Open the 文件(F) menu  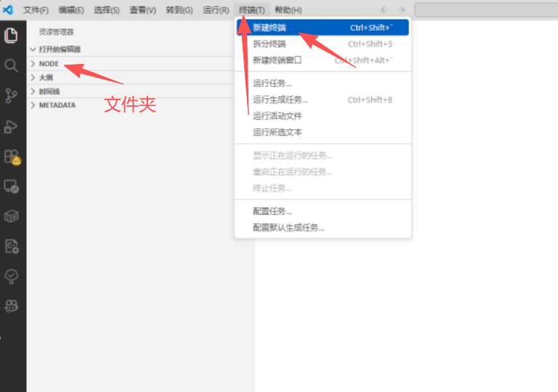36,10
